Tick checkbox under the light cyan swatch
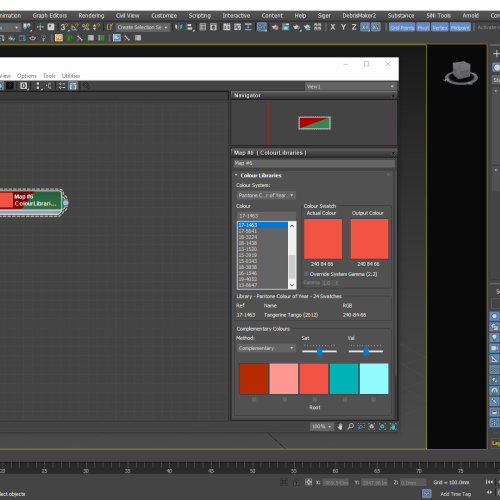The image size is (500, 500). click(374, 399)
